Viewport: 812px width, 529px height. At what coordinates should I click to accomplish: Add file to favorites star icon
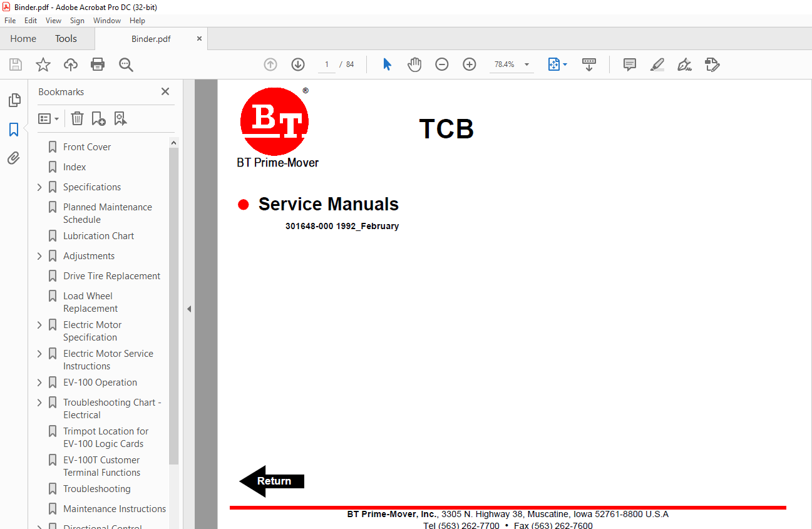[x=43, y=64]
